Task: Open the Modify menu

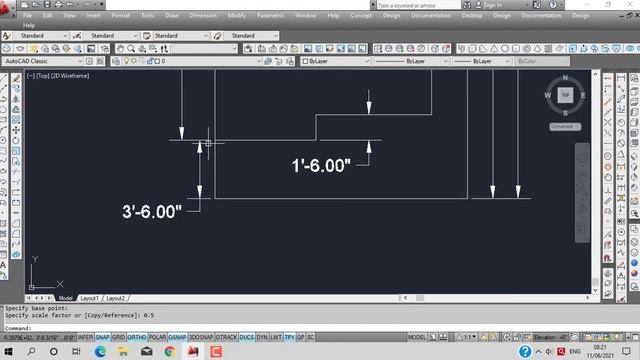Action: point(237,16)
